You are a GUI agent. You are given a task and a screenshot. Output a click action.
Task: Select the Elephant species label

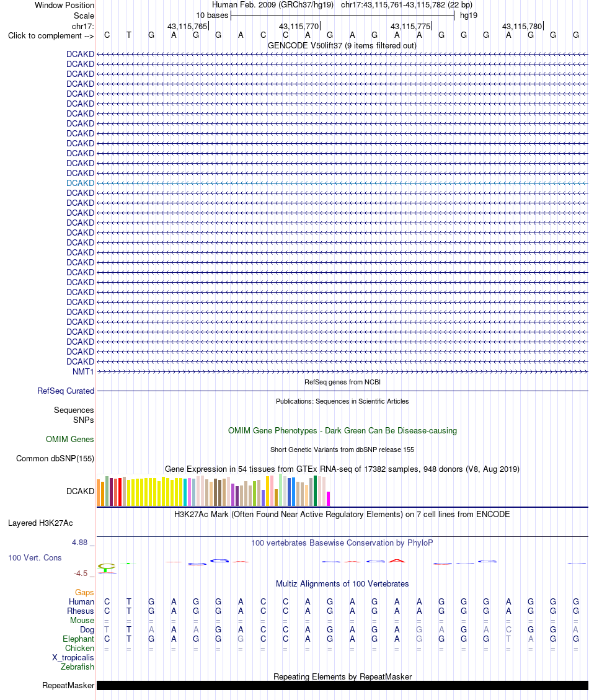tap(78, 639)
